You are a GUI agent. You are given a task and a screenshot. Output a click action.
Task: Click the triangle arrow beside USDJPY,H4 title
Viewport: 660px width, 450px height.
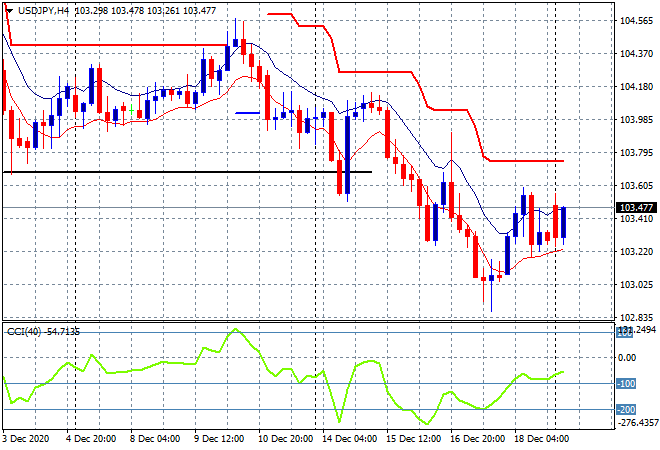pyautogui.click(x=9, y=11)
